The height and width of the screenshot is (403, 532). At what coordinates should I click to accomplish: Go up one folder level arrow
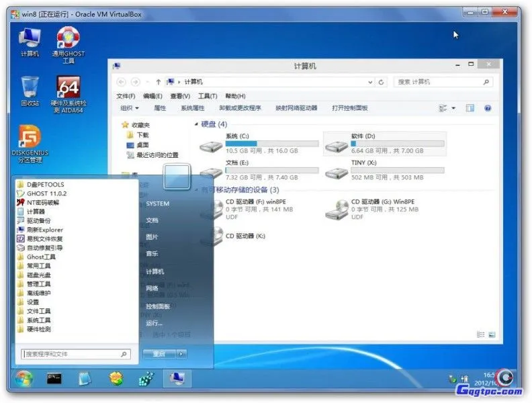pos(159,82)
